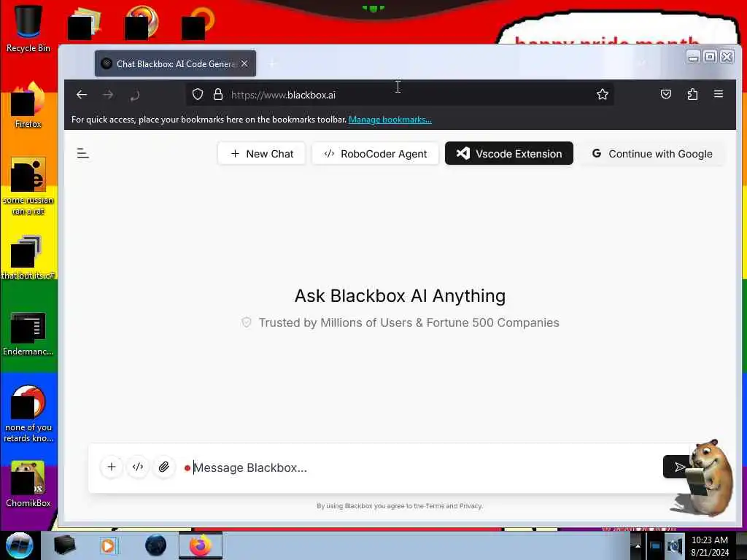Click the dark globe taskbar icon
Image resolution: width=747 pixels, height=560 pixels.
click(156, 545)
